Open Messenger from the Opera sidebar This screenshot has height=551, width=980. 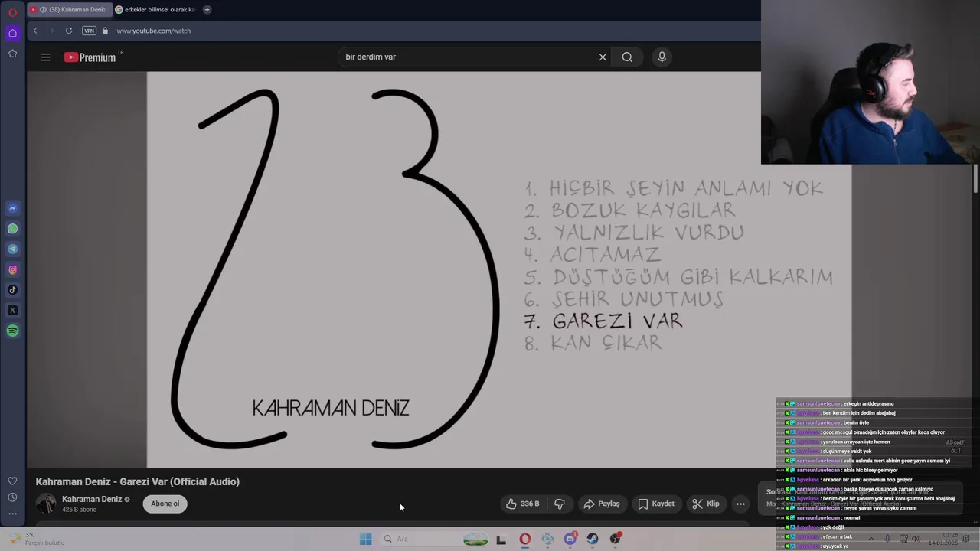coord(12,208)
